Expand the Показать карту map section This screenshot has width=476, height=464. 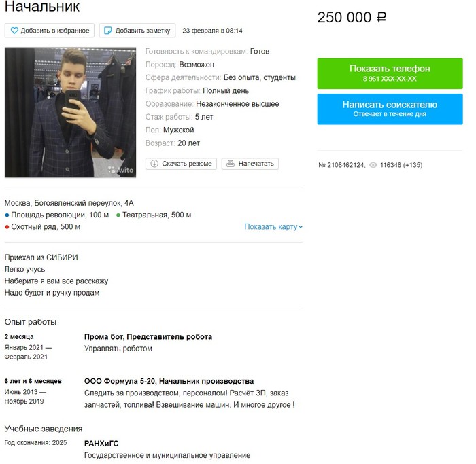pyautogui.click(x=273, y=226)
